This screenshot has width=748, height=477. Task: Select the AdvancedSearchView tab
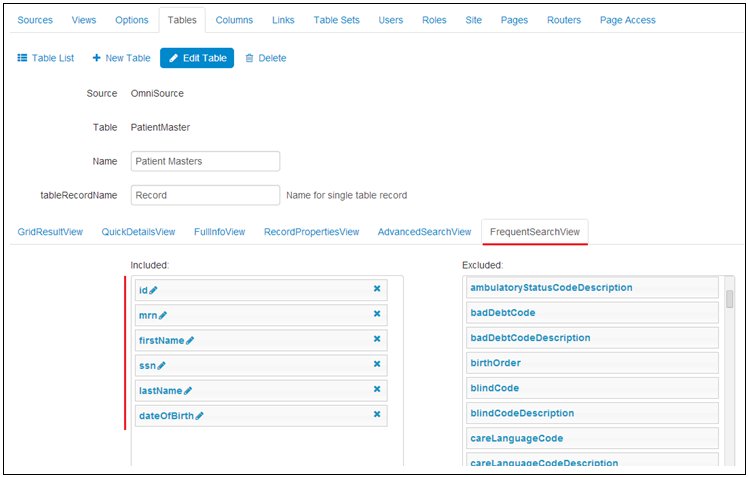coord(424,232)
